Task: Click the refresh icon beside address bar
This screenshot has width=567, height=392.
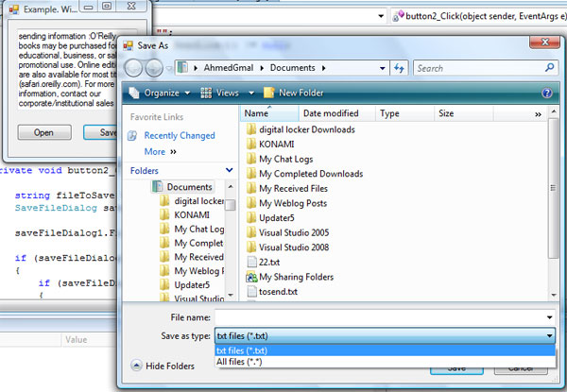Action: coord(400,68)
